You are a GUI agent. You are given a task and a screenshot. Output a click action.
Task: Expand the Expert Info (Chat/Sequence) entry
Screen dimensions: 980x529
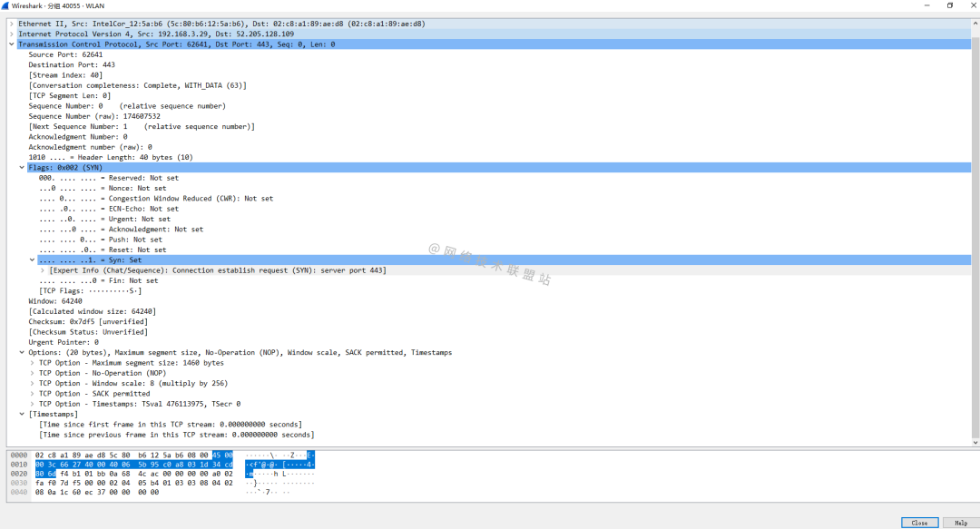point(43,270)
